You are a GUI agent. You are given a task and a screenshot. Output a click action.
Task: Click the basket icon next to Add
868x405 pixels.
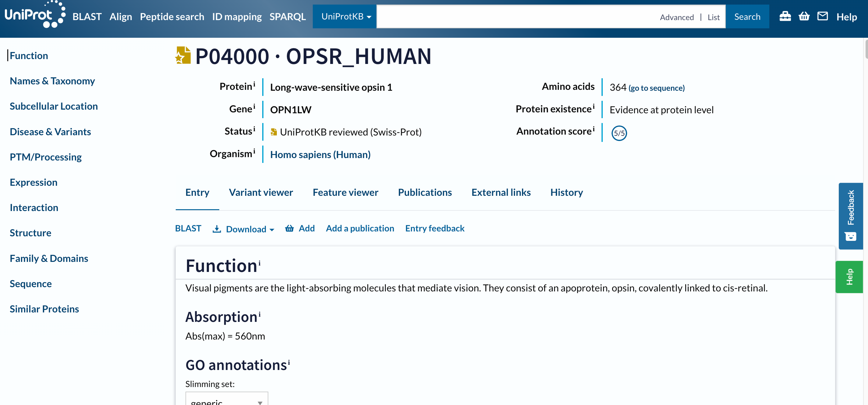289,228
